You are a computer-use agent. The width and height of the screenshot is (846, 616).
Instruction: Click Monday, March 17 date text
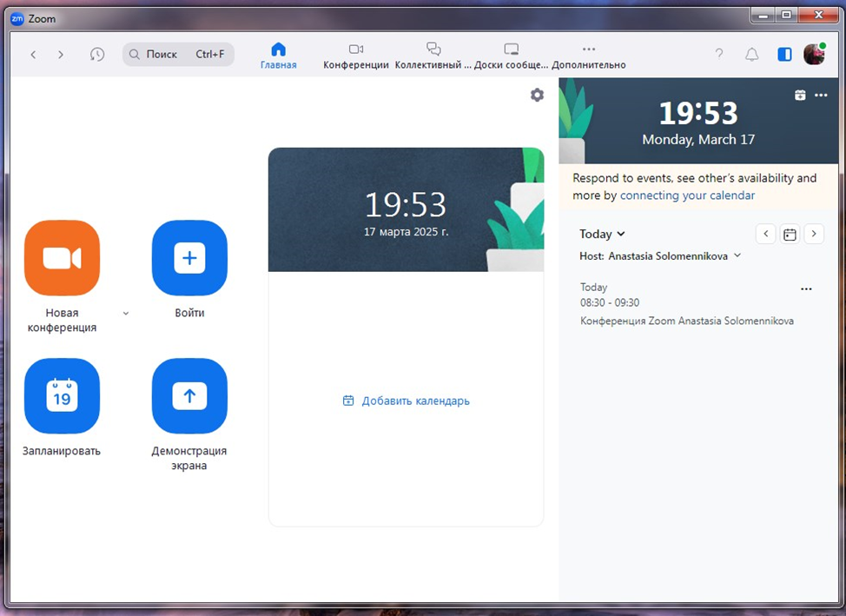[x=698, y=139]
